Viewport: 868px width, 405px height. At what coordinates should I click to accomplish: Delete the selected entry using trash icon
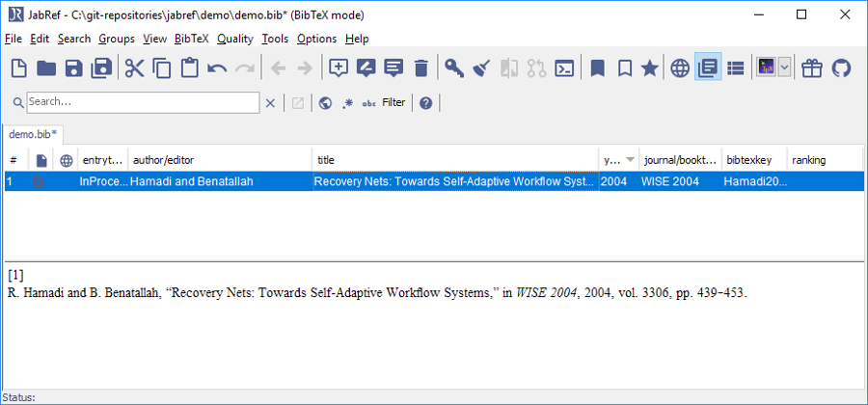pyautogui.click(x=420, y=67)
